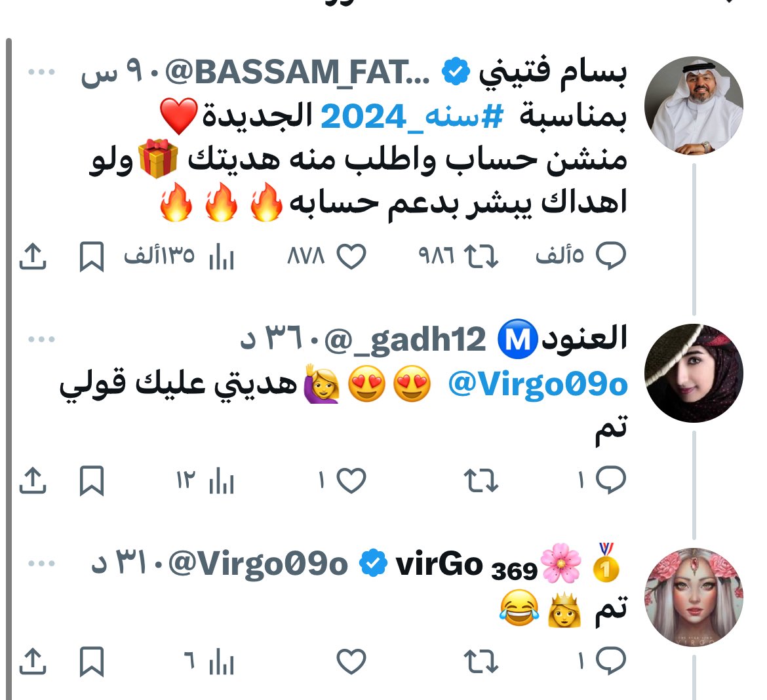Viewport: 767px width, 700px height.
Task: Open replies on Bassam Fatiny's tweet
Action: 610,256
